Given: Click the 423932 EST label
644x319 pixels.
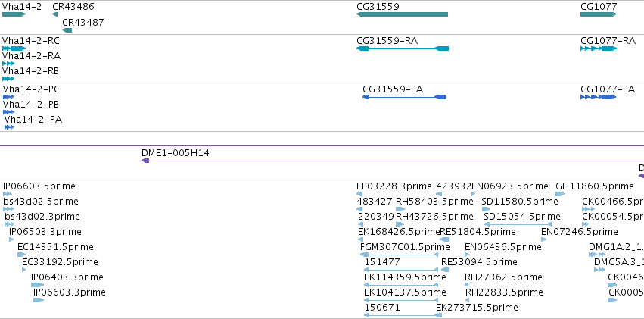Looking at the screenshot, I should coord(453,186).
